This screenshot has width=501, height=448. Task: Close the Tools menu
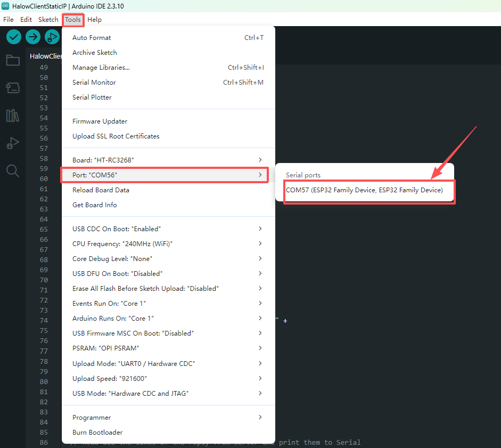(x=73, y=20)
